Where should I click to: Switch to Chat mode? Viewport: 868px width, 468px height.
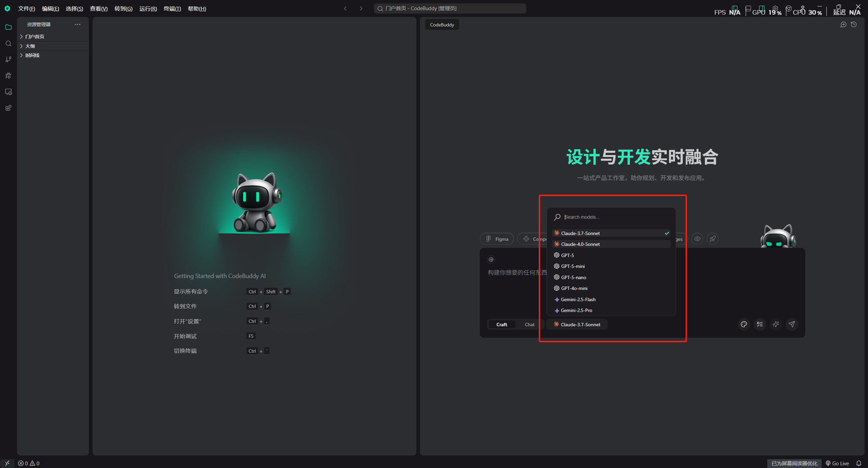(x=530, y=325)
